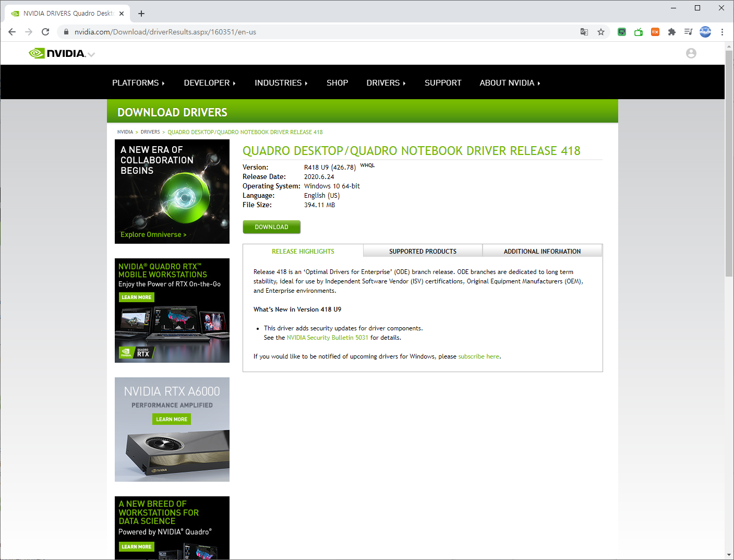This screenshot has height=560, width=734.
Task: Click the green monitor extension icon
Action: tap(622, 32)
